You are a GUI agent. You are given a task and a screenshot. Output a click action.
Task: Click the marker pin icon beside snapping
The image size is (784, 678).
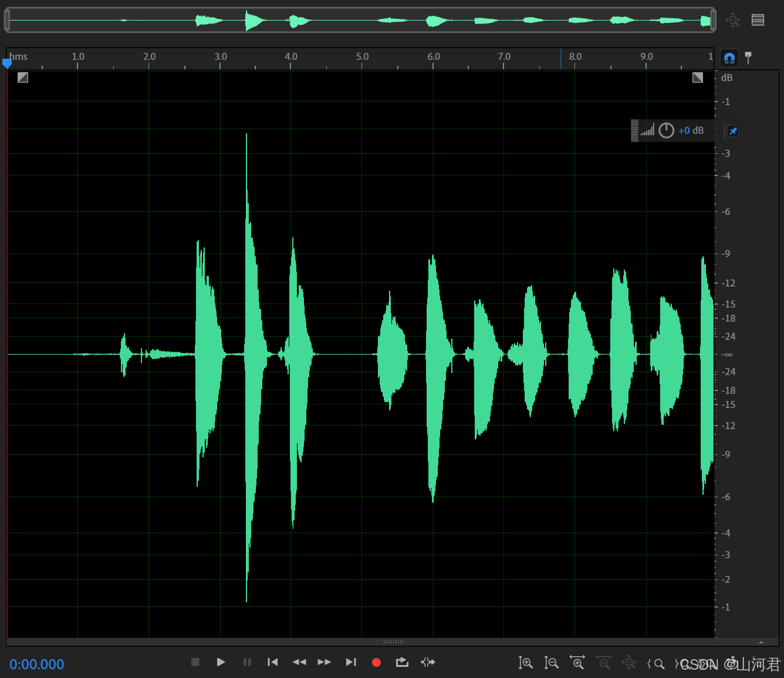pyautogui.click(x=748, y=58)
